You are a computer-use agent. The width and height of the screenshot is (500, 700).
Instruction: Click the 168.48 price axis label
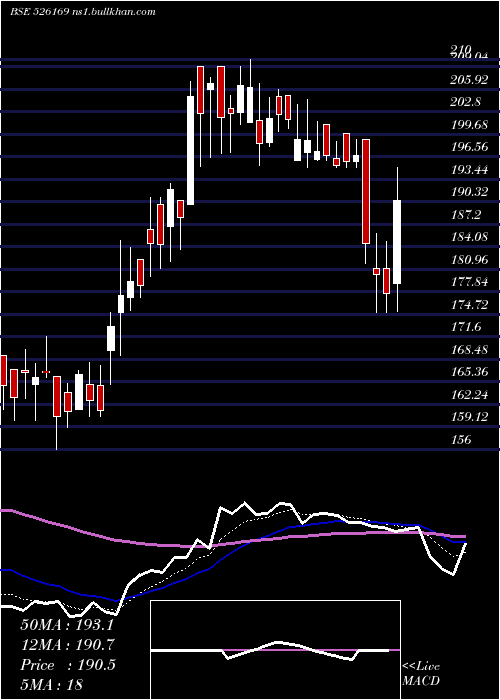[469, 350]
